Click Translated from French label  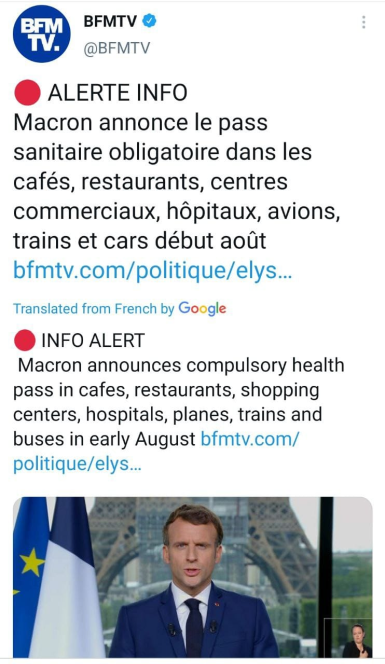click(x=94, y=309)
